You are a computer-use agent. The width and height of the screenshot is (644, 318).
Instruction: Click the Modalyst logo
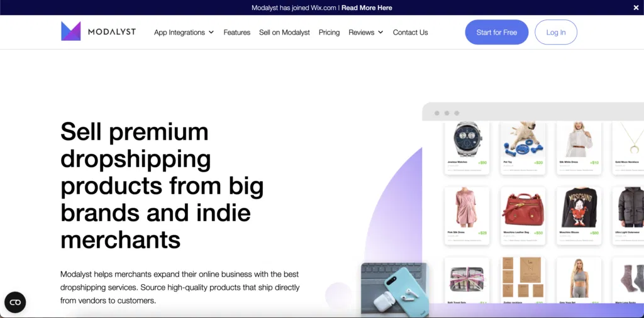pos(98,31)
